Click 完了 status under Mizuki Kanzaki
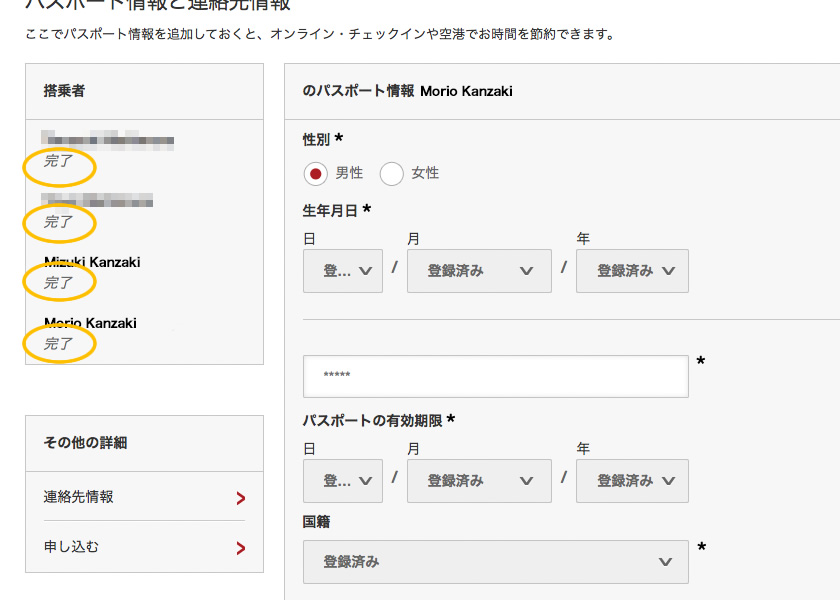 (58, 283)
